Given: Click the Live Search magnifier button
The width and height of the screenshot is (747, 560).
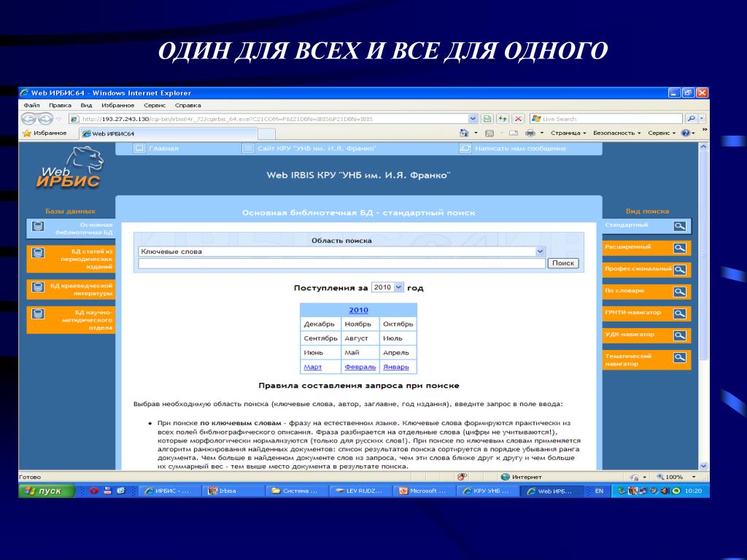Looking at the screenshot, I should 692,119.
